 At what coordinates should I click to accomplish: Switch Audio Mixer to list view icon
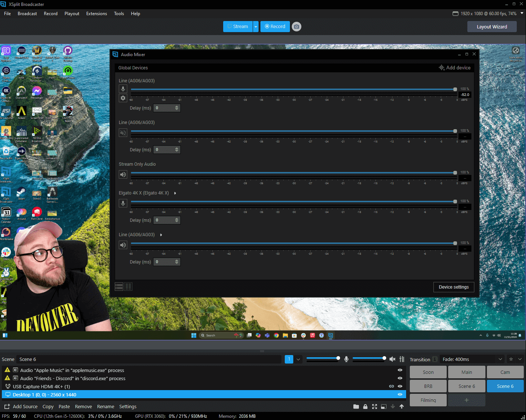tap(119, 287)
